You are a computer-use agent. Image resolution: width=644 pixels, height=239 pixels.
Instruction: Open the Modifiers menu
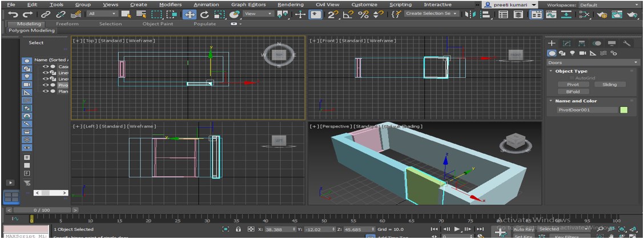170,5
